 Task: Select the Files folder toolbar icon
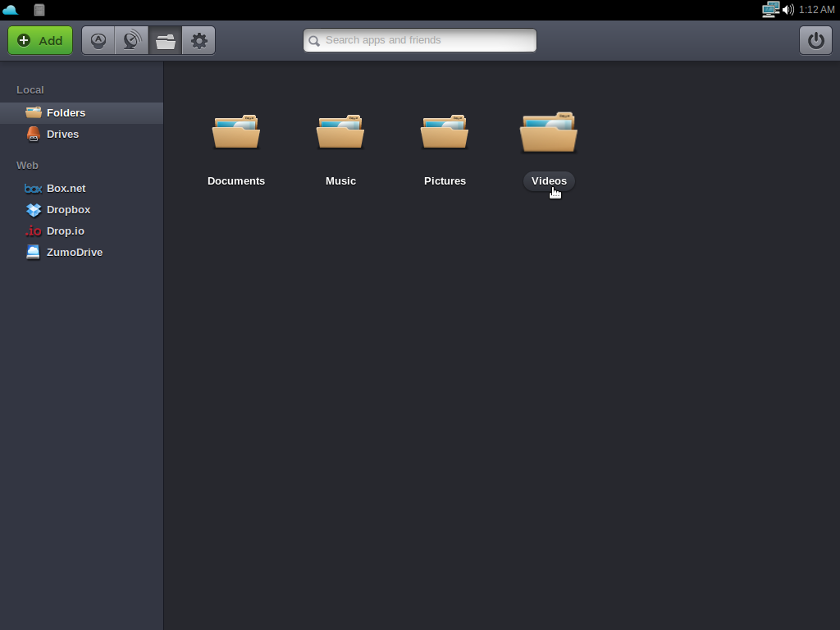point(166,41)
